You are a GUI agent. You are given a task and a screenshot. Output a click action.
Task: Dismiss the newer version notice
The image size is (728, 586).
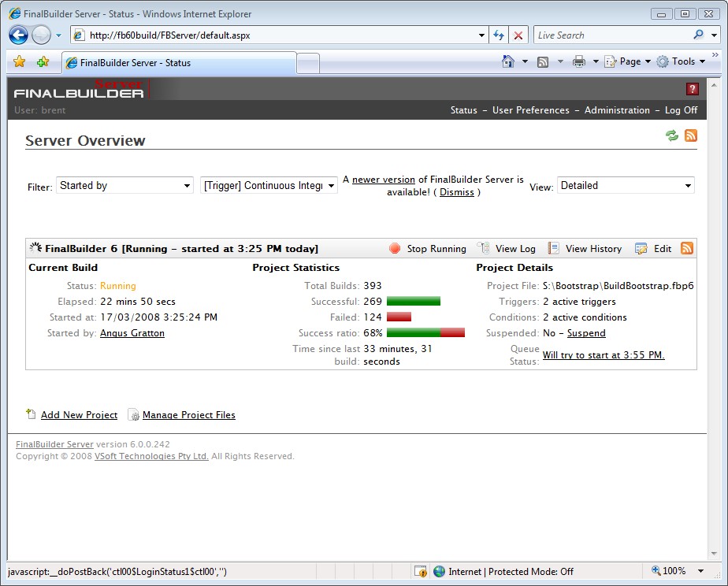coord(457,192)
